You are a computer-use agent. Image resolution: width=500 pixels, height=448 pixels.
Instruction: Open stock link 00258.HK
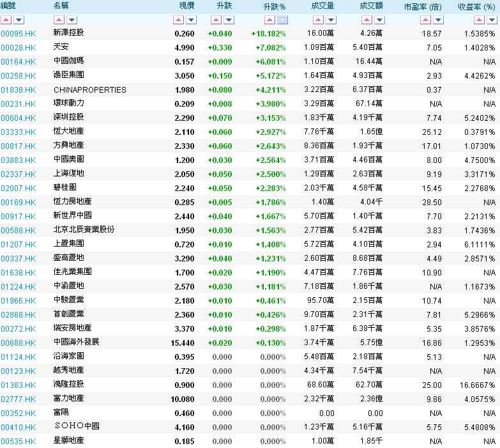[x=19, y=76]
